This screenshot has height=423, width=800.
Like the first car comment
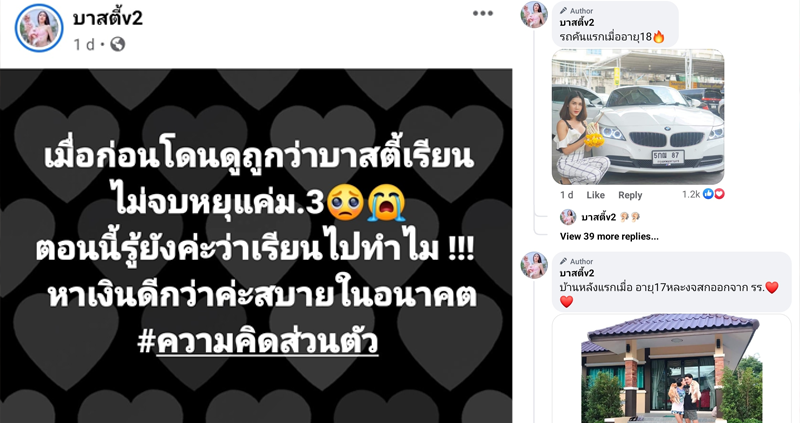(595, 195)
